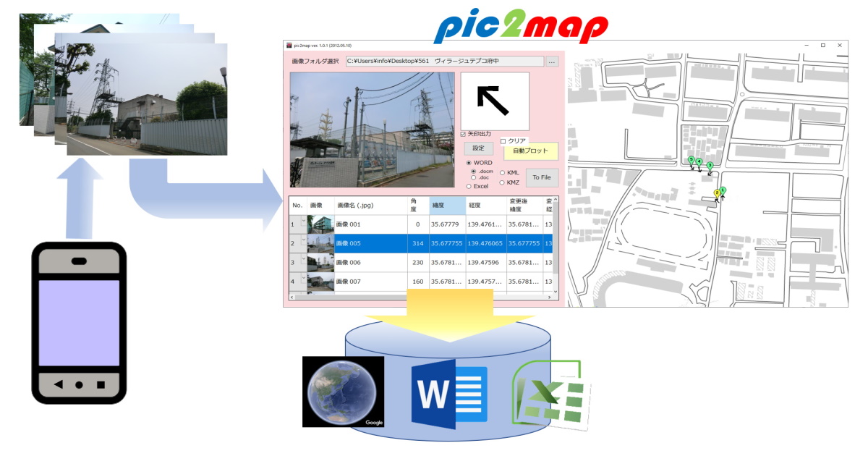Select green marker 5 on the map
The height and width of the screenshot is (456, 868).
[x=691, y=159]
